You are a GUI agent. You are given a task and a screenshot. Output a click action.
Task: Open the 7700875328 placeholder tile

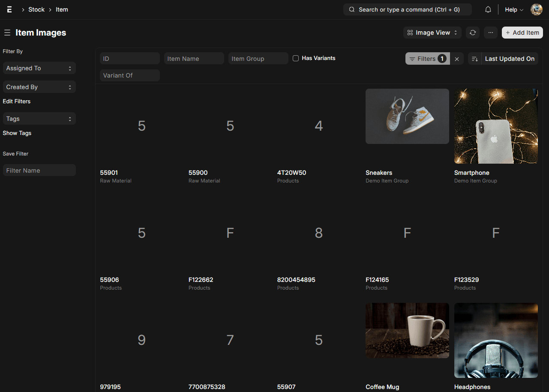(230, 340)
